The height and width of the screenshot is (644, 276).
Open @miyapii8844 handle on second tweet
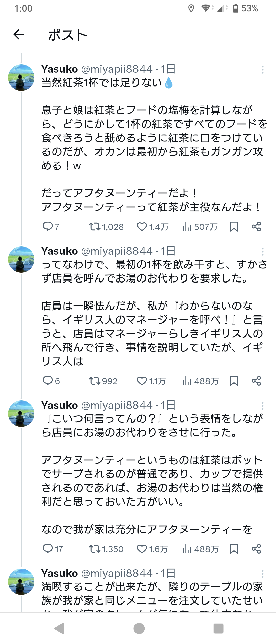tap(117, 251)
